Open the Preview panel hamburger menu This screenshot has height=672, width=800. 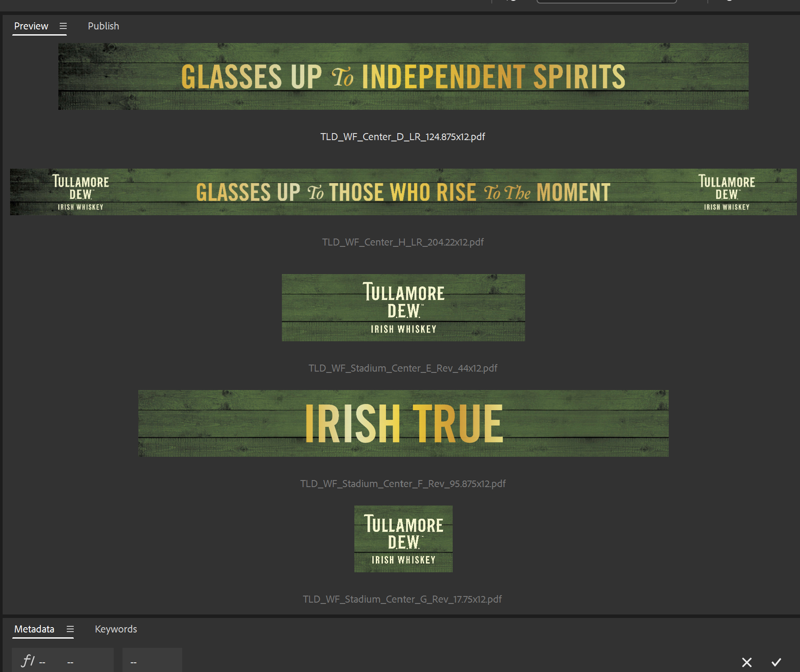63,26
